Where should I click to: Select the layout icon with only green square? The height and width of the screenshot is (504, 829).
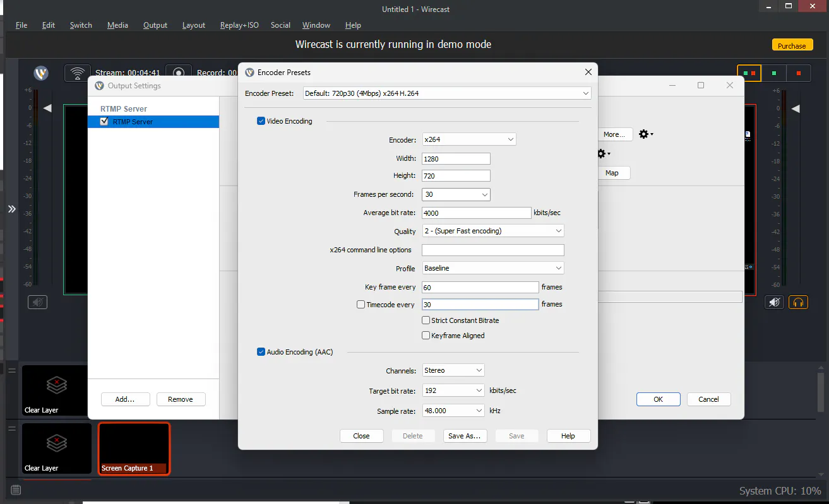click(x=774, y=73)
